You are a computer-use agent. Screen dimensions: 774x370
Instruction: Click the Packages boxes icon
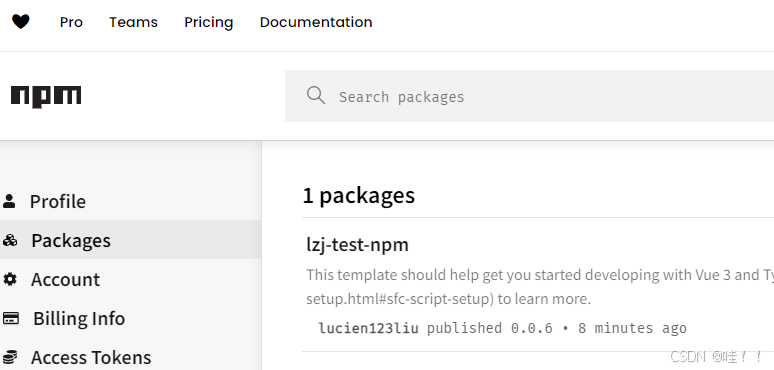click(10, 240)
